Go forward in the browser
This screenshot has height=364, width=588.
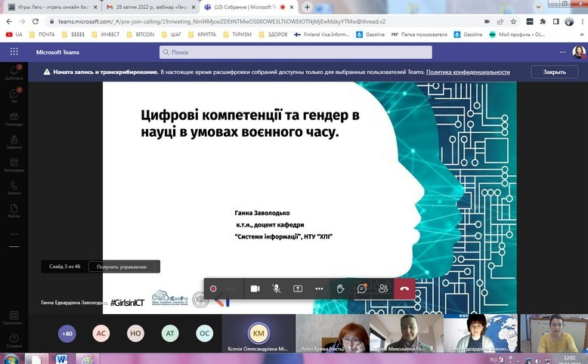(22, 22)
